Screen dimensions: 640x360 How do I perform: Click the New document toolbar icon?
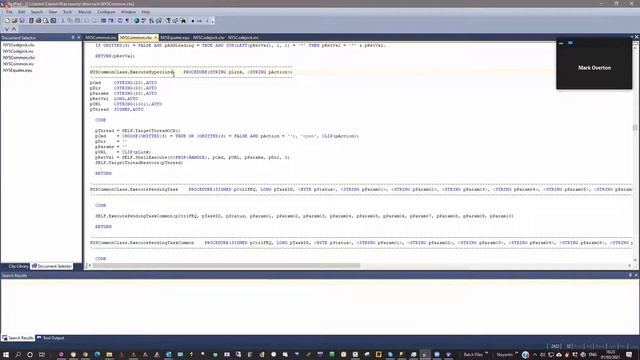[7, 20]
